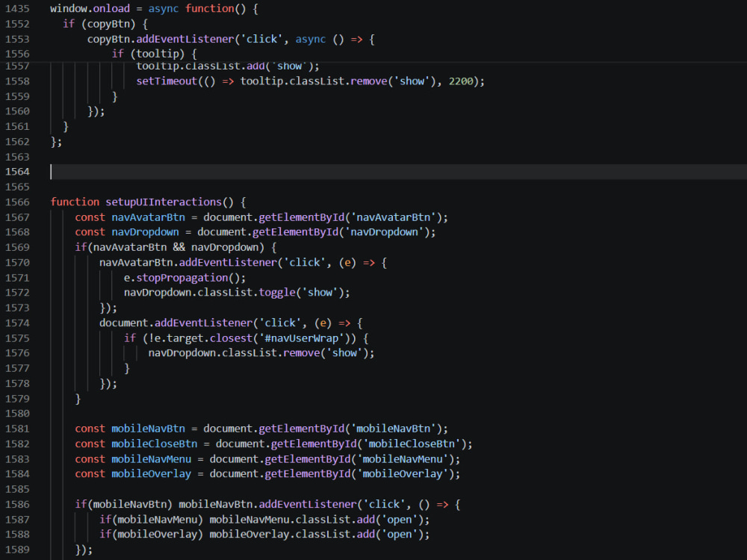747x560 pixels.
Task: Click 'const mobileNavMenu' declaration line
Action: click(267, 459)
